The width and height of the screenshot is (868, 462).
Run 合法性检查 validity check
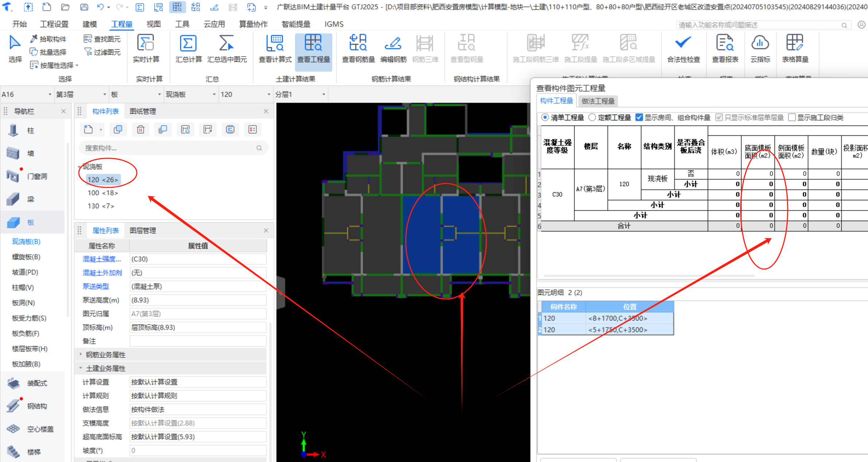point(683,49)
